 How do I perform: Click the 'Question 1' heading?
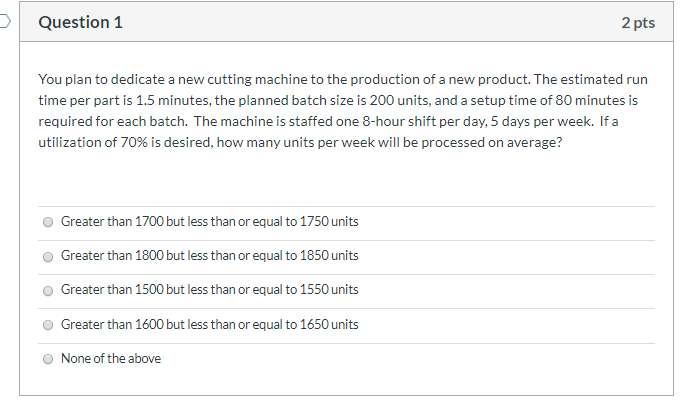click(80, 22)
